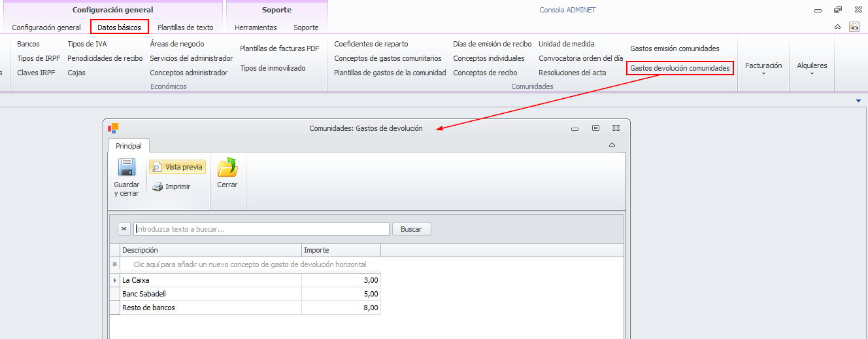Click the 3,00 amount cell
Viewport: 868px width, 339px height.
pos(341,280)
